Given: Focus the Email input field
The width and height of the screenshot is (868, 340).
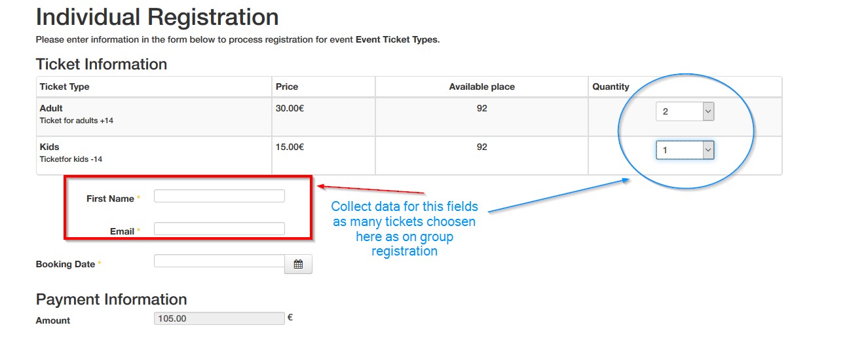Looking at the screenshot, I should [219, 229].
